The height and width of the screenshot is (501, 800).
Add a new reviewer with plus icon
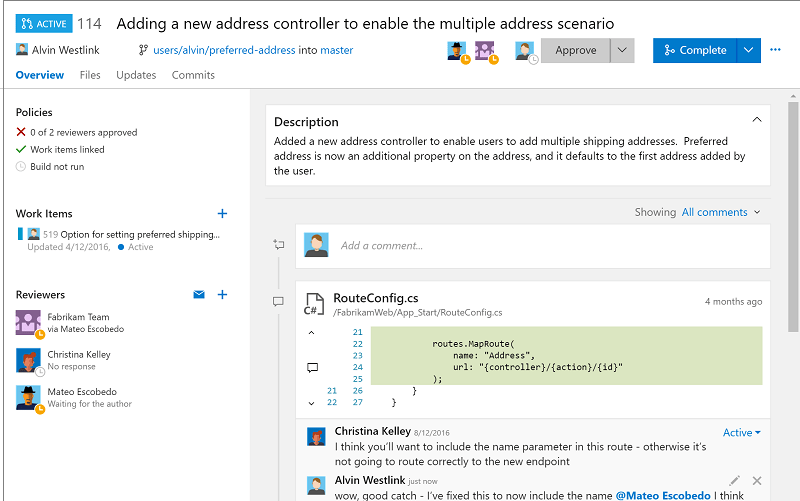pyautogui.click(x=222, y=295)
